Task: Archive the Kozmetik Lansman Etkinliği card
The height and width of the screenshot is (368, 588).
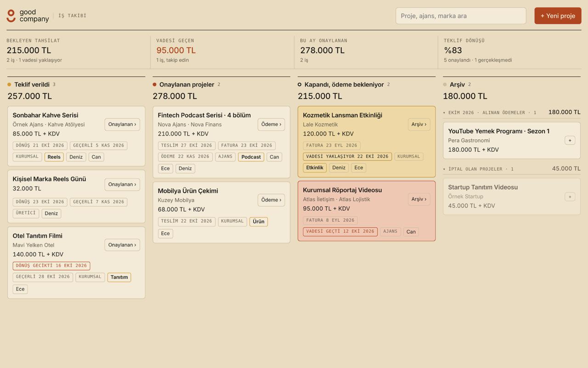Action: point(419,124)
